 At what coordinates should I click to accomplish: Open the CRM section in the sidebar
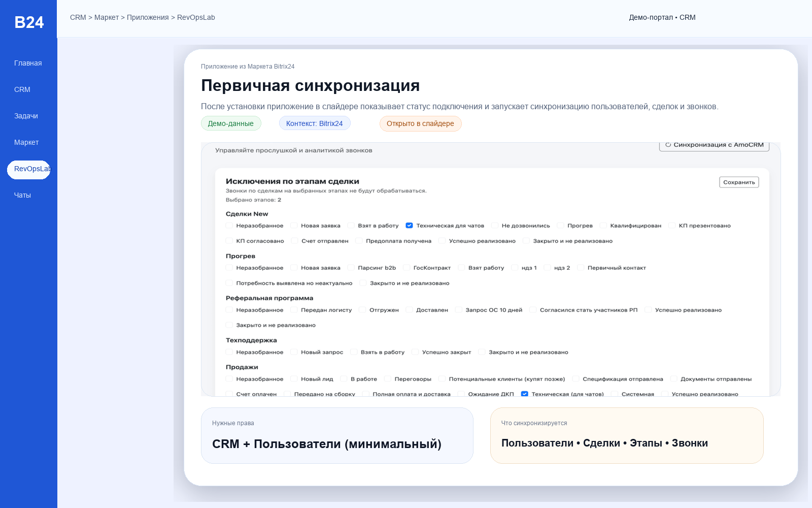coord(22,89)
